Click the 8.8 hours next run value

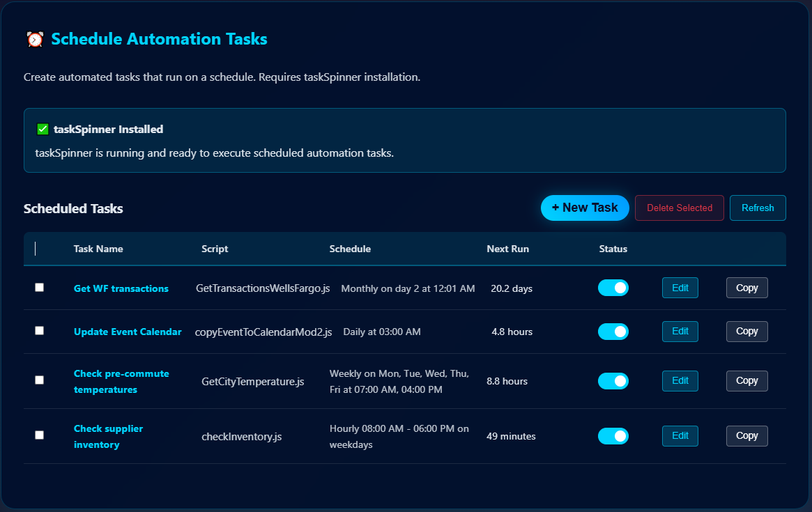point(507,382)
